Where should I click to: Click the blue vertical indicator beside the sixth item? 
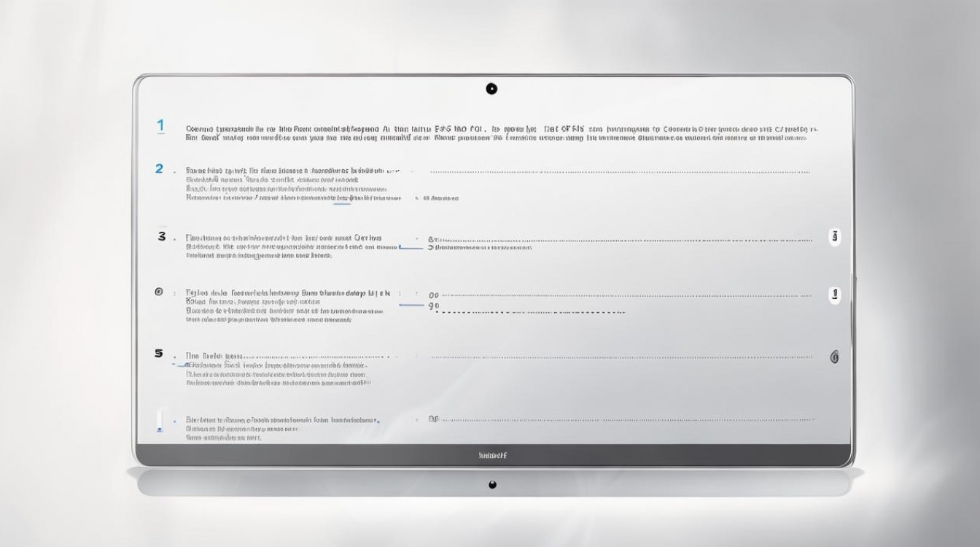click(159, 422)
